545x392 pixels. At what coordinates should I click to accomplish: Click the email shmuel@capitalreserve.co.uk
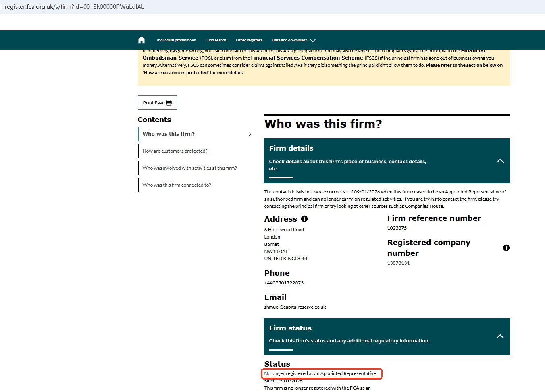[295, 307]
